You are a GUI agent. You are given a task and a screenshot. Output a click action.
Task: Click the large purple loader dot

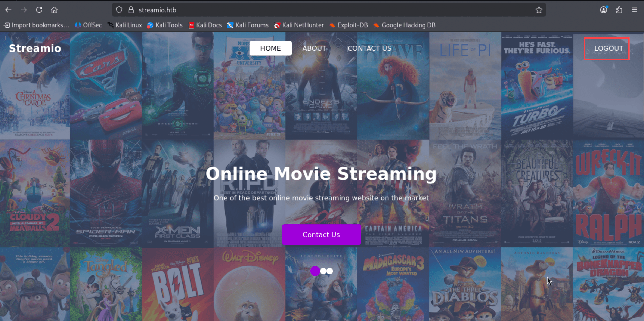click(x=315, y=271)
